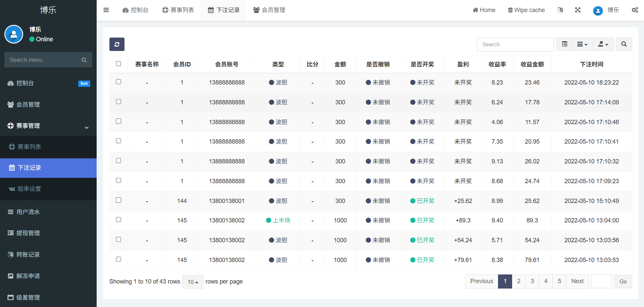Tick checkbox for member ID 144 row
This screenshot has width=644, height=307.
click(118, 200)
